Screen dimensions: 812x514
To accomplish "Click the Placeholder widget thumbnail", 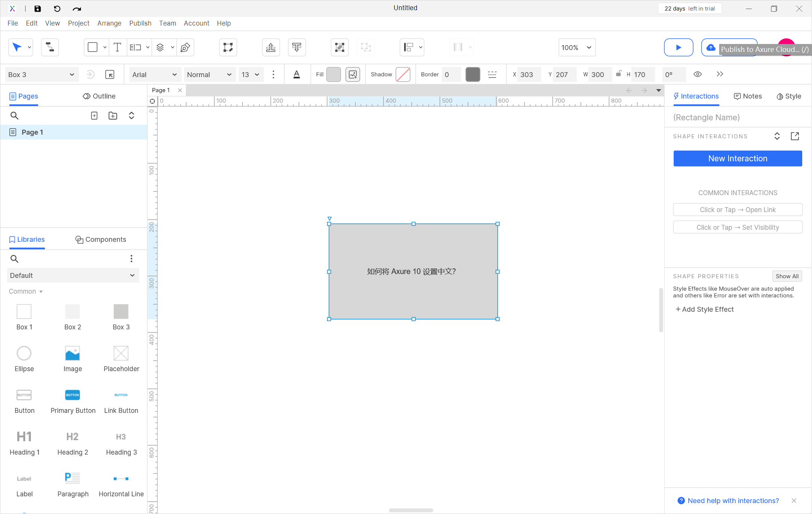I will click(x=121, y=353).
